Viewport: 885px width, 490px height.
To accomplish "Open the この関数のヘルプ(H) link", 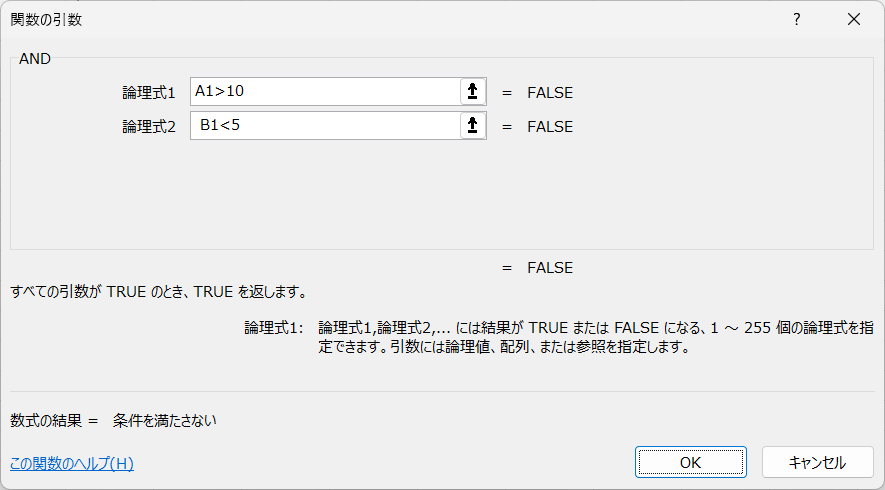I will click(x=72, y=463).
